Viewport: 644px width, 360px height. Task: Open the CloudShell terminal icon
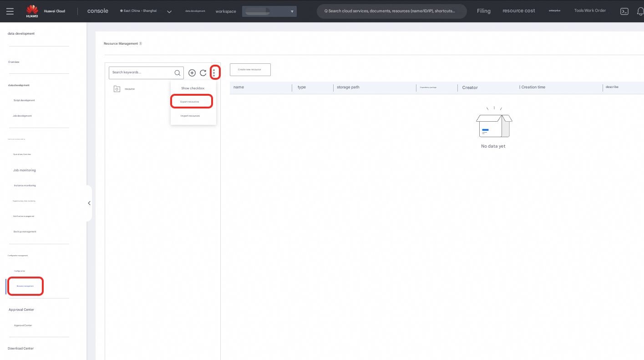[x=624, y=11]
